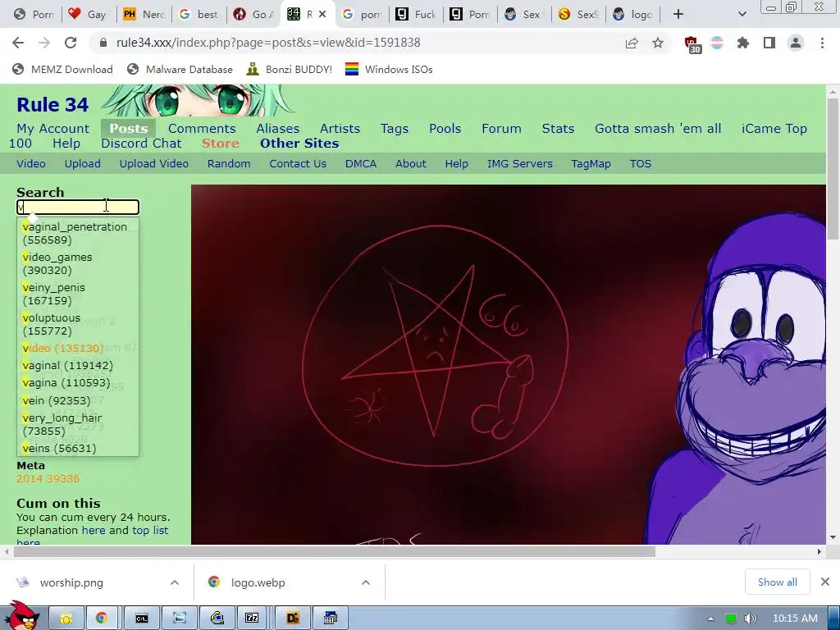Open the uBlock extension showing 30
Screen dimensions: 840x630
[x=692, y=44]
